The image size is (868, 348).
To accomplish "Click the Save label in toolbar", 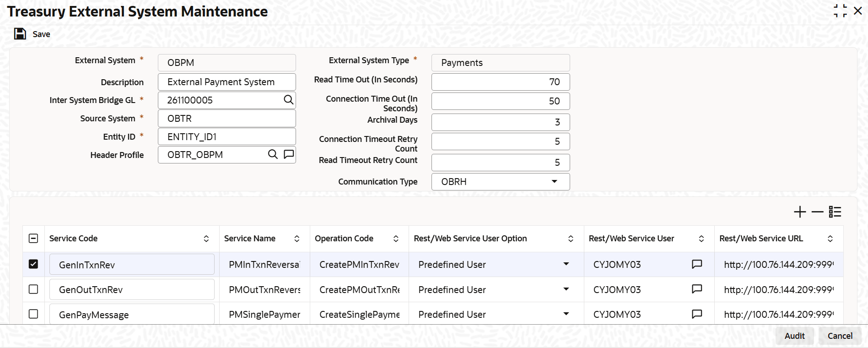I will coord(41,34).
